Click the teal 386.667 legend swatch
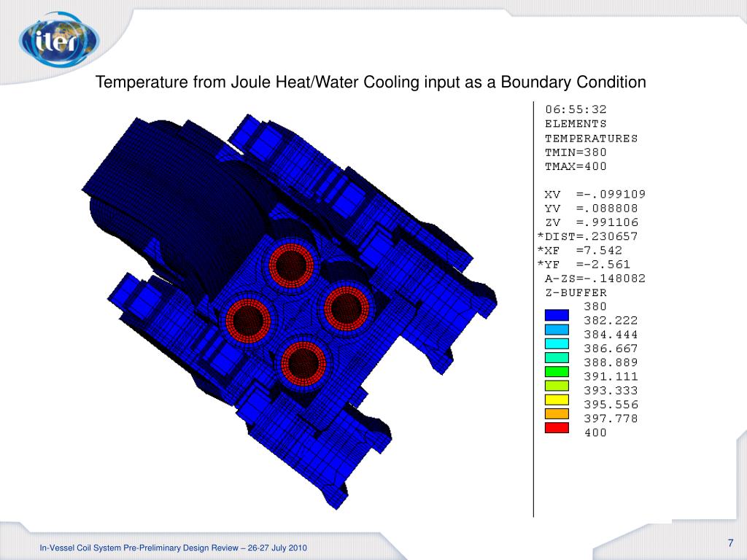This screenshot has height=560, width=747. click(x=557, y=357)
